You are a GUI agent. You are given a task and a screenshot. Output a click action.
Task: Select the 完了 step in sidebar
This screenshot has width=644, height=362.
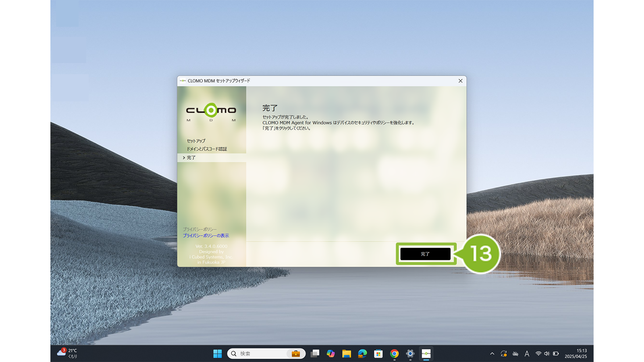click(212, 157)
